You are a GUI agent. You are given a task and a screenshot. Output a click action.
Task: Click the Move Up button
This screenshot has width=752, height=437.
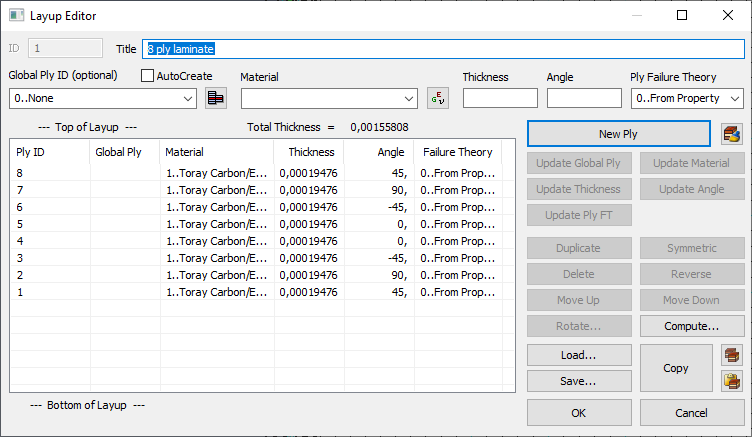click(579, 300)
